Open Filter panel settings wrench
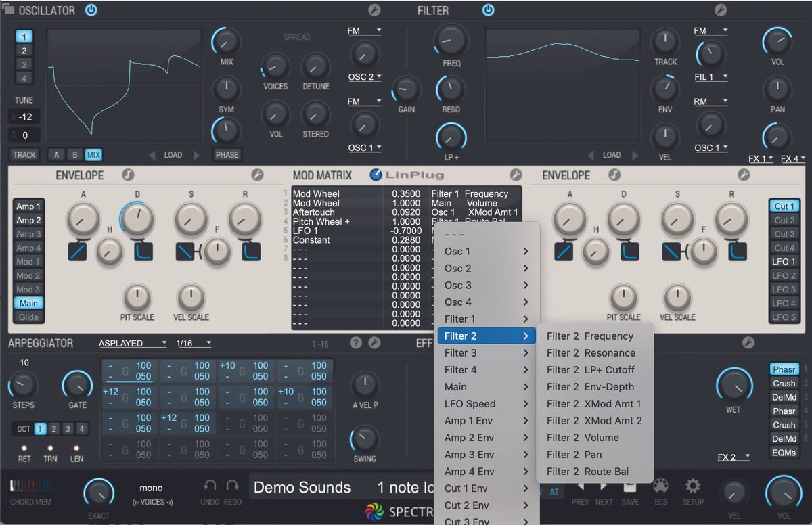Image resolution: width=812 pixels, height=525 pixels. [x=721, y=10]
